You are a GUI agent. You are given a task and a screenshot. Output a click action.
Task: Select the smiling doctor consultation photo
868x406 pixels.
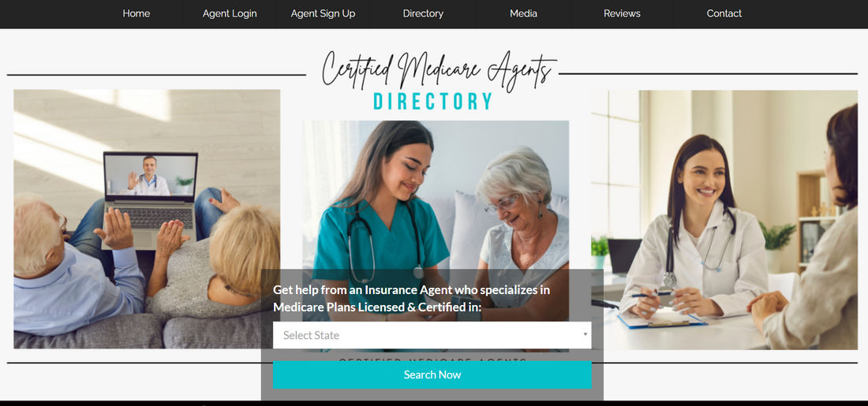tap(724, 220)
